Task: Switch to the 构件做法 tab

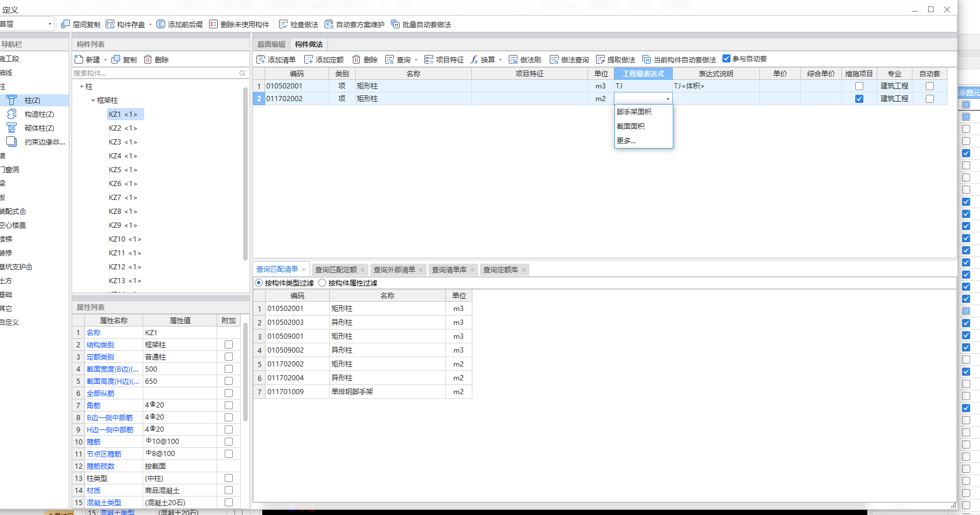Action: (309, 45)
